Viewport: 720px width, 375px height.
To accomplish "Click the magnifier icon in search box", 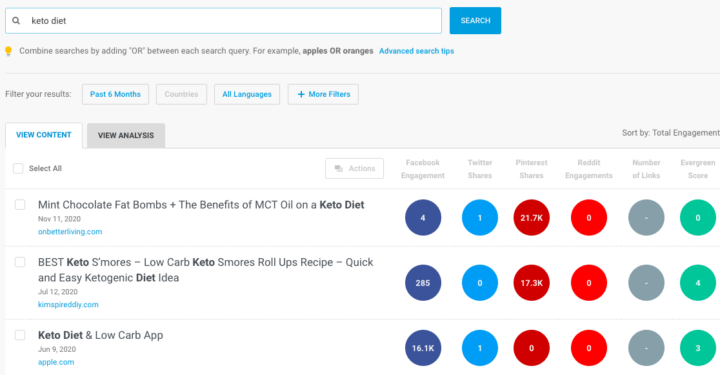I will (16, 21).
